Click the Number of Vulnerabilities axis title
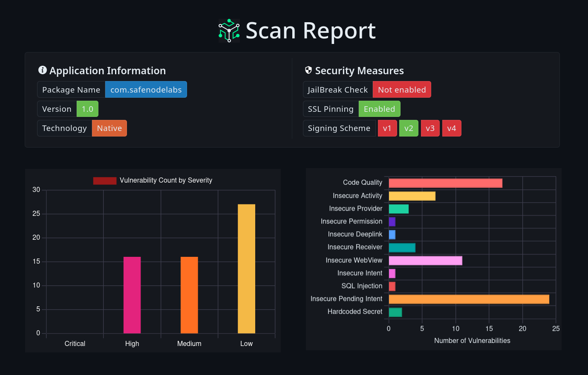The image size is (588, 375). pyautogui.click(x=472, y=340)
